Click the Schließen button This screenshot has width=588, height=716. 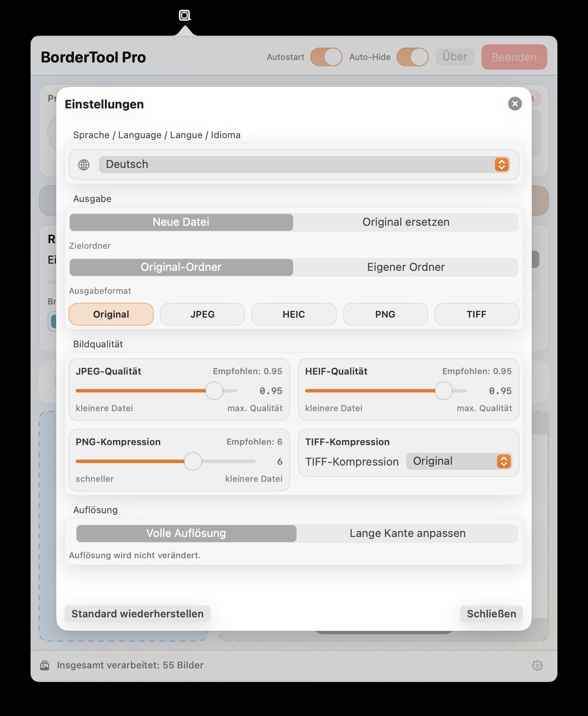(492, 614)
